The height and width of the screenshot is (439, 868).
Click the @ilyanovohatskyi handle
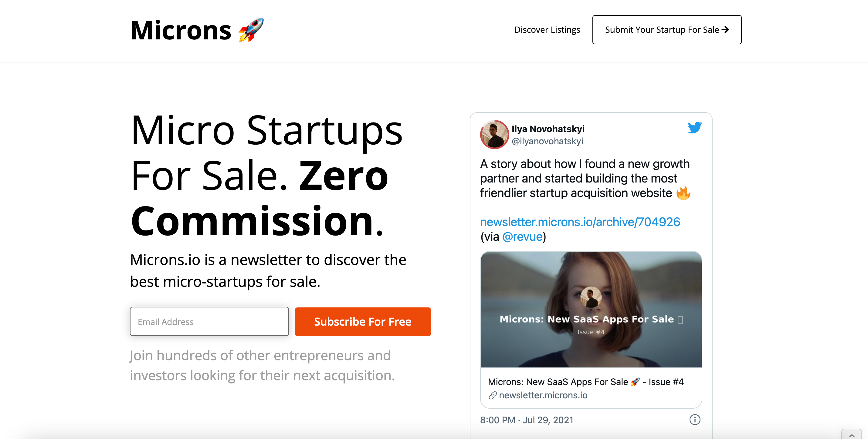pyautogui.click(x=547, y=141)
